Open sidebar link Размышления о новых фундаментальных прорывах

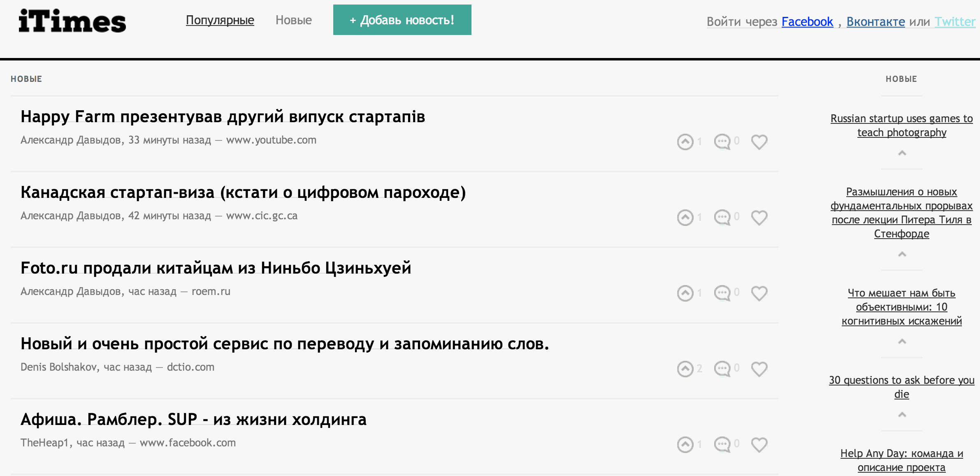click(902, 213)
